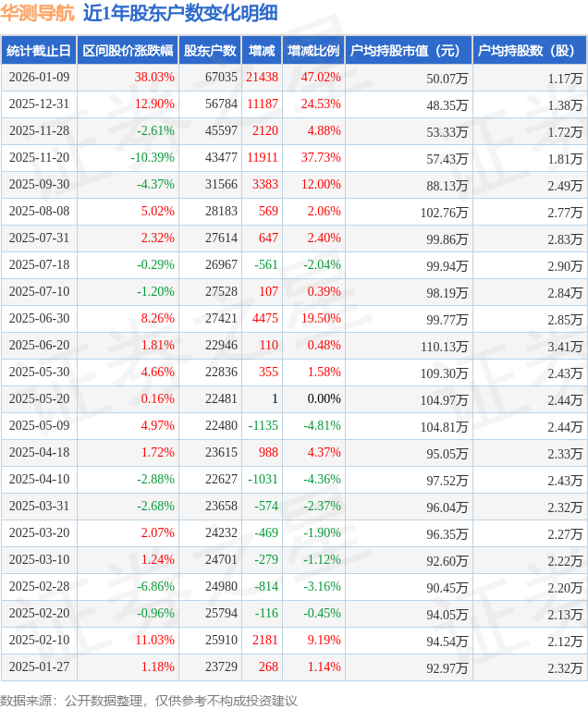This screenshot has width=588, height=709.
Task: Select the 2026-01-09 date cell
Action: [39, 78]
